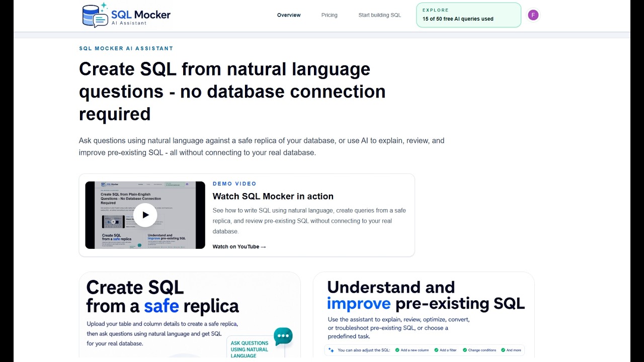The width and height of the screenshot is (644, 362).
Task: Open the Explore free AI queries box
Action: tap(468, 15)
